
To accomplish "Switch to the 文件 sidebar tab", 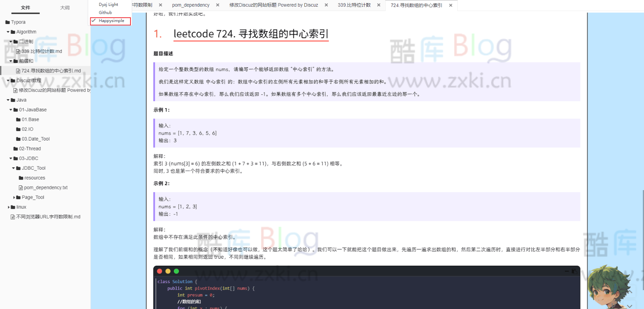I will (x=25, y=7).
